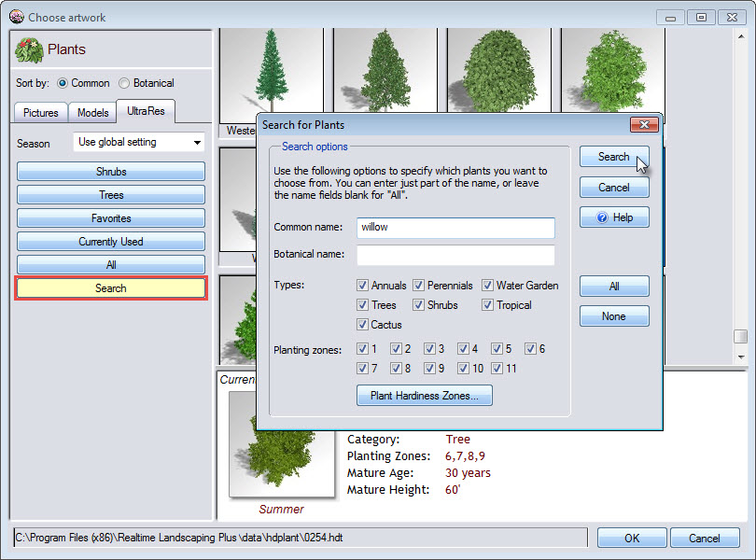Click the Botanical name input field

point(455,255)
